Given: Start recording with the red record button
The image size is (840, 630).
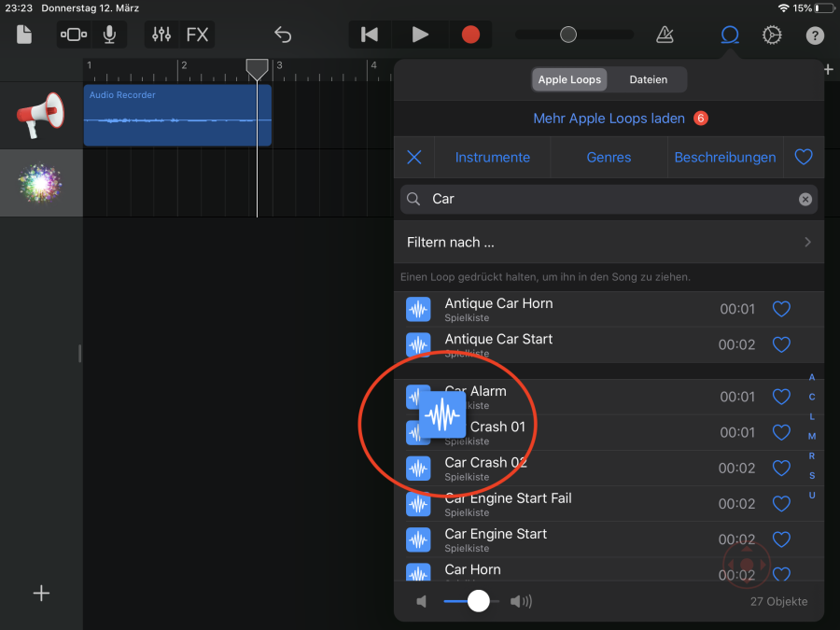Looking at the screenshot, I should click(470, 35).
